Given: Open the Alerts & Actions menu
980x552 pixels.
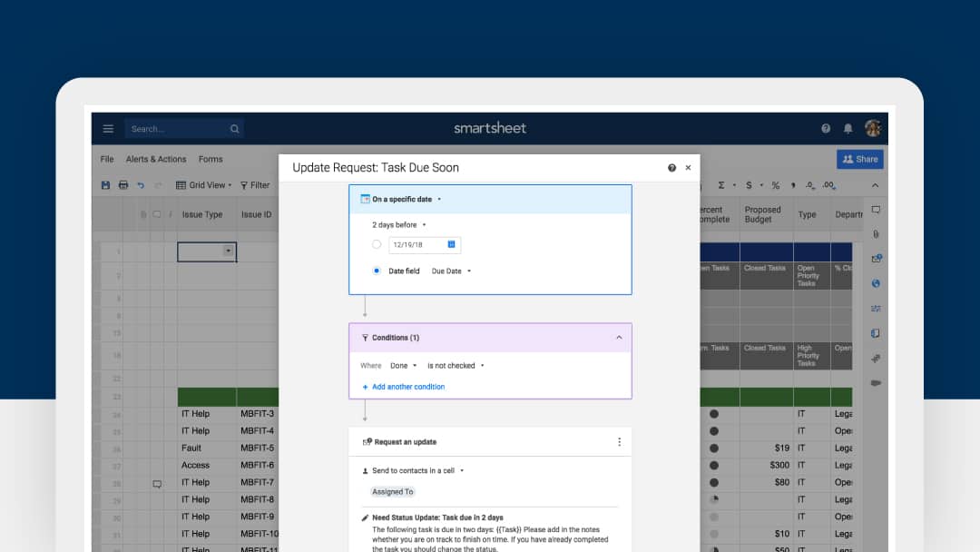Looking at the screenshot, I should 156,159.
